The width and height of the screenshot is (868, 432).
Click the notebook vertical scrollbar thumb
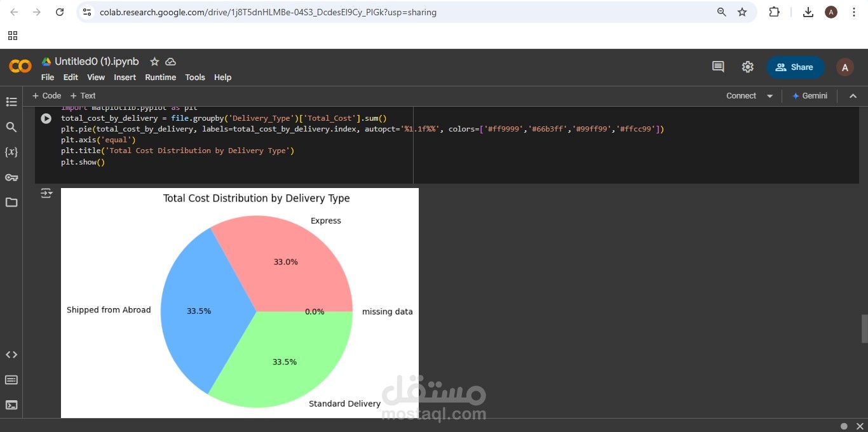tap(864, 328)
